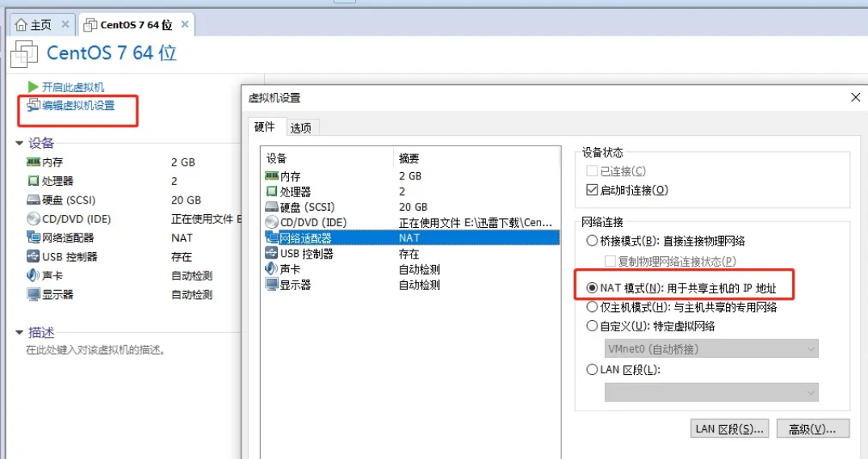Click the 声卡 icon in the main window
Viewport: 868px width, 459px height.
(x=33, y=275)
